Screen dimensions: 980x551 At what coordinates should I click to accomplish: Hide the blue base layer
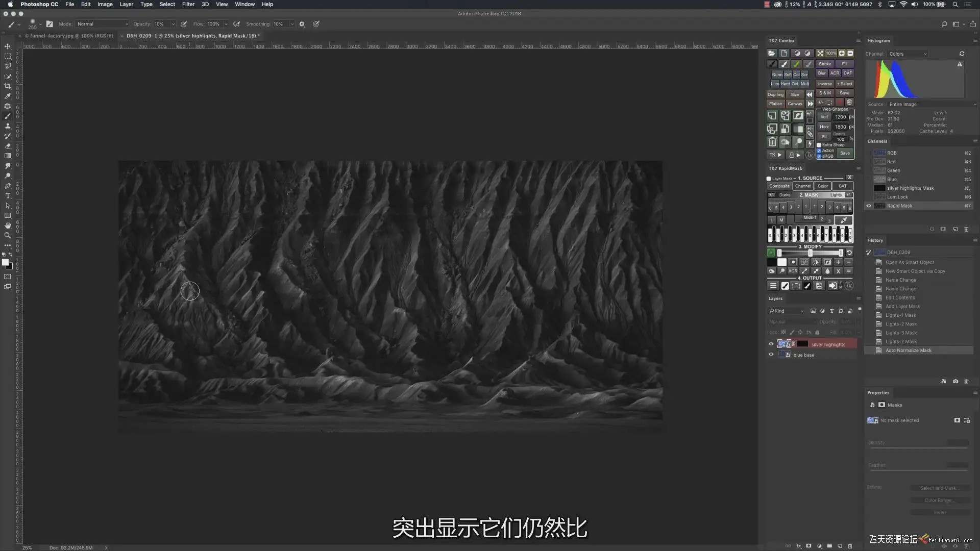pos(771,355)
